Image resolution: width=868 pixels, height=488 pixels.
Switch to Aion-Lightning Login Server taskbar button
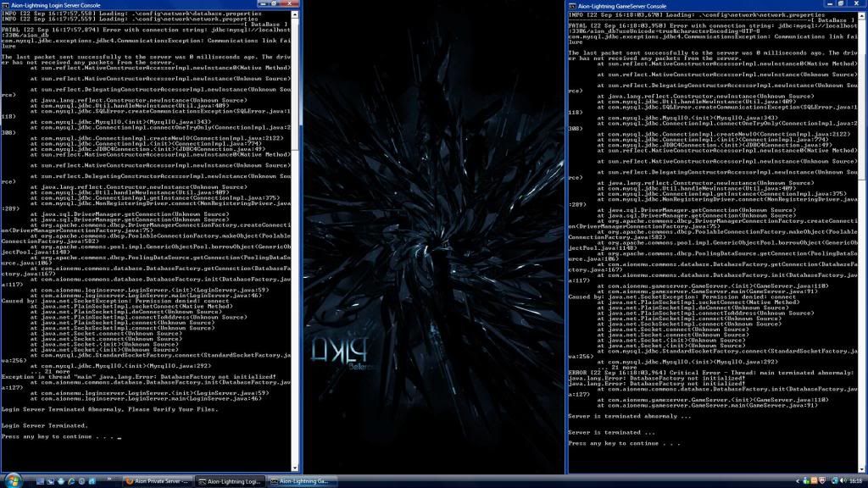tap(229, 480)
